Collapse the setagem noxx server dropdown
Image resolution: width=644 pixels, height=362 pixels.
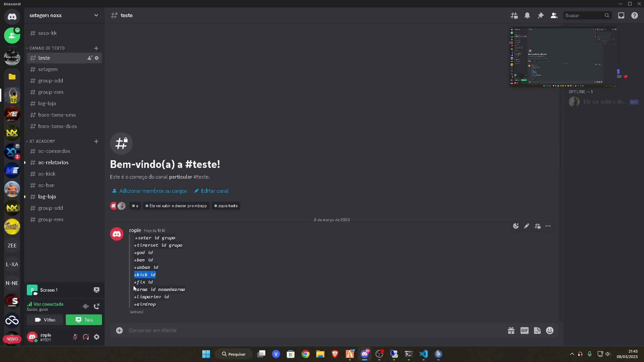(96, 15)
